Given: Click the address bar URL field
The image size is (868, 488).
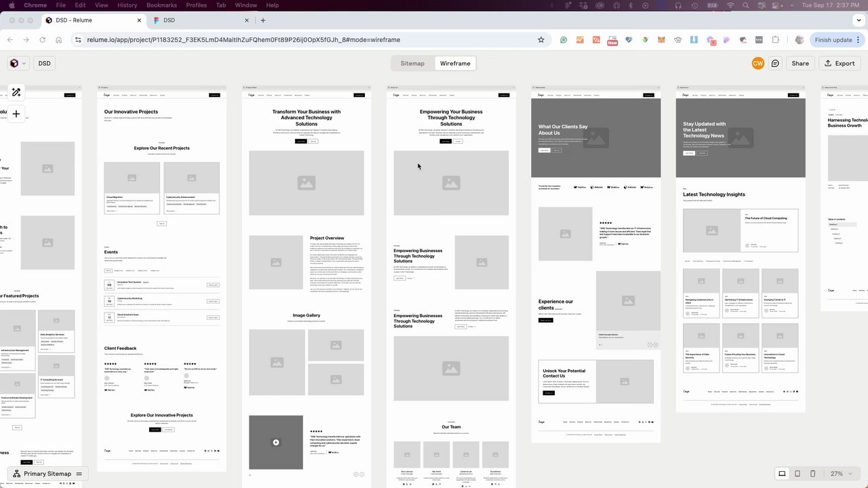Looking at the screenshot, I should [309, 40].
